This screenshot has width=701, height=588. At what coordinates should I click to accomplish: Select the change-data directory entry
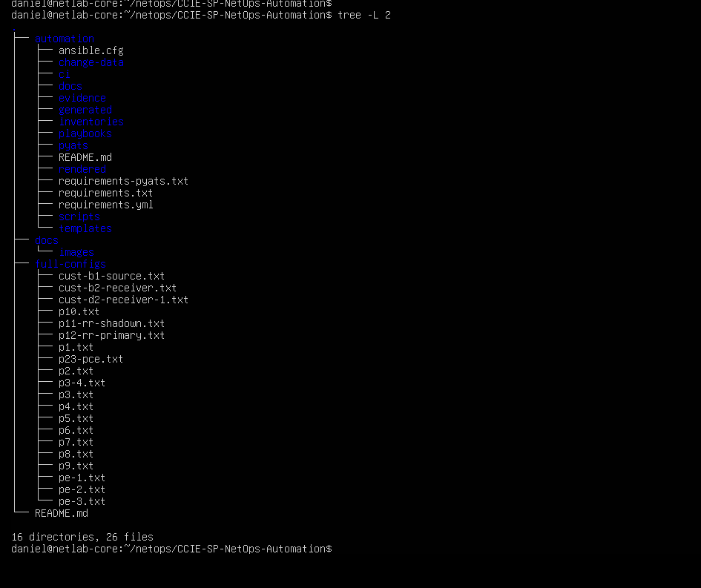90,62
